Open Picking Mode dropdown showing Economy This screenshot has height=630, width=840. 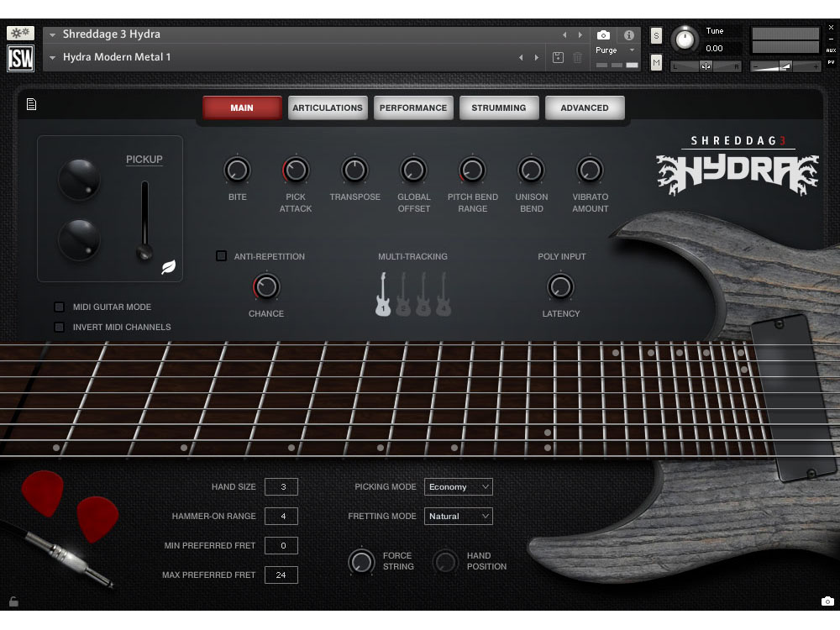pos(458,486)
